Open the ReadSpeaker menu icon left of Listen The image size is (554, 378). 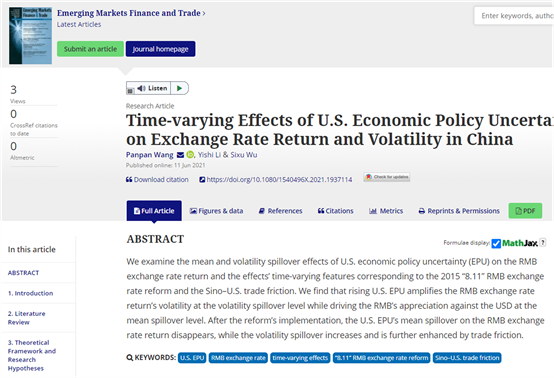click(130, 90)
